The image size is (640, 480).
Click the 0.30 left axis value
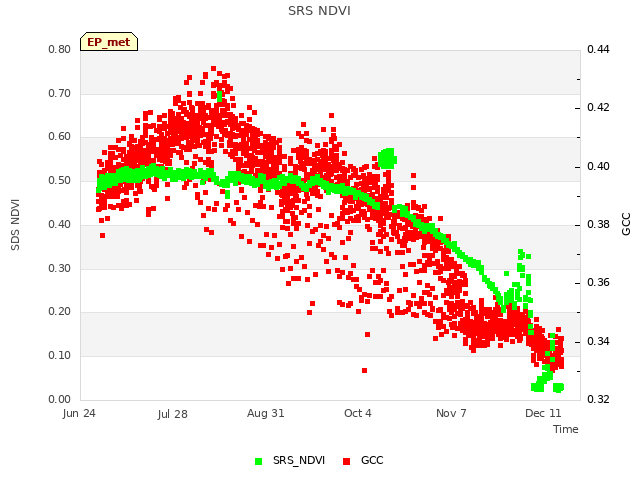point(60,269)
